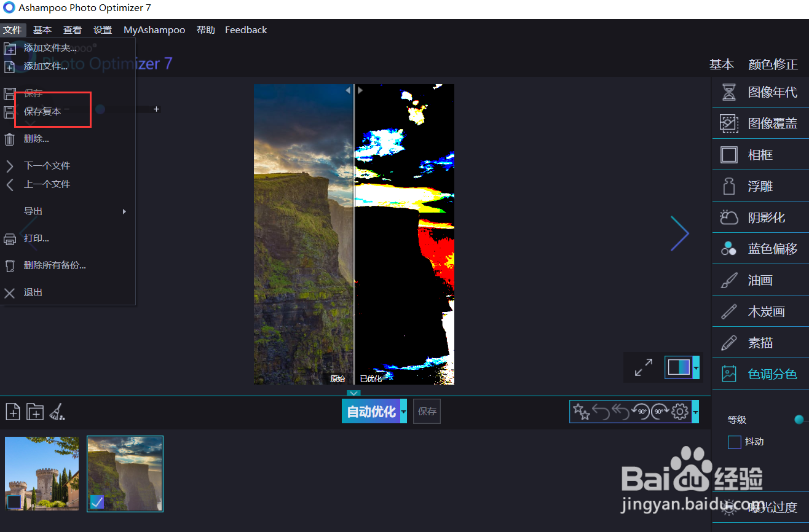Open the 自动优化 dropdown arrow
The height and width of the screenshot is (532, 809).
pos(403,412)
